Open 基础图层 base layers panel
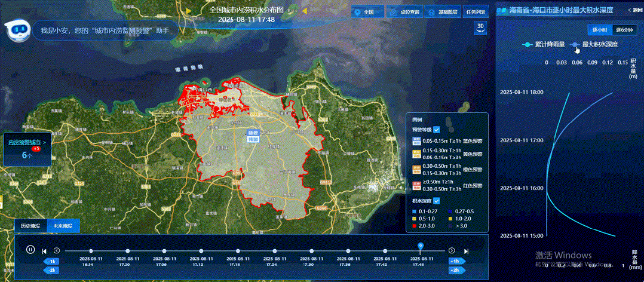 441,11
